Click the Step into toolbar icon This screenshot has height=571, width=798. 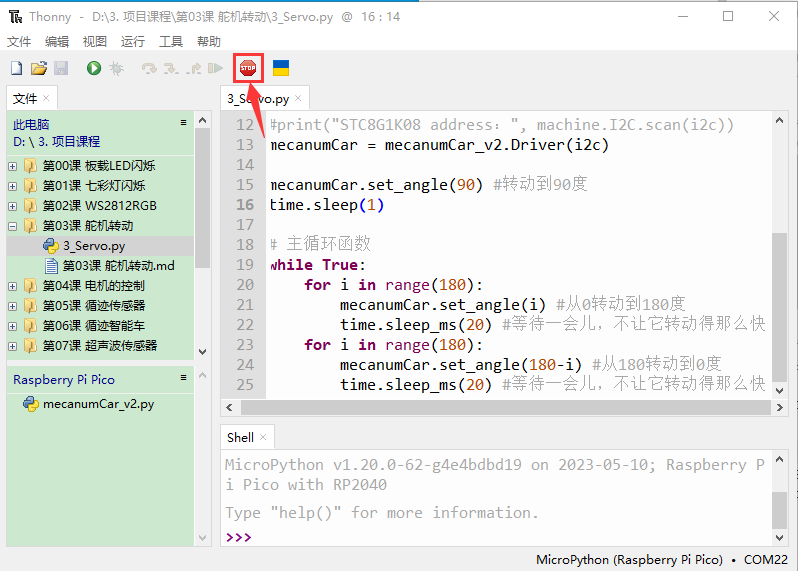[x=171, y=68]
